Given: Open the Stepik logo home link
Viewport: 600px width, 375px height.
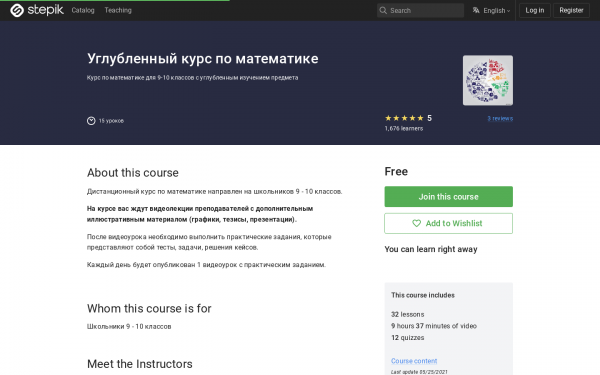Looking at the screenshot, I should click(x=37, y=10).
